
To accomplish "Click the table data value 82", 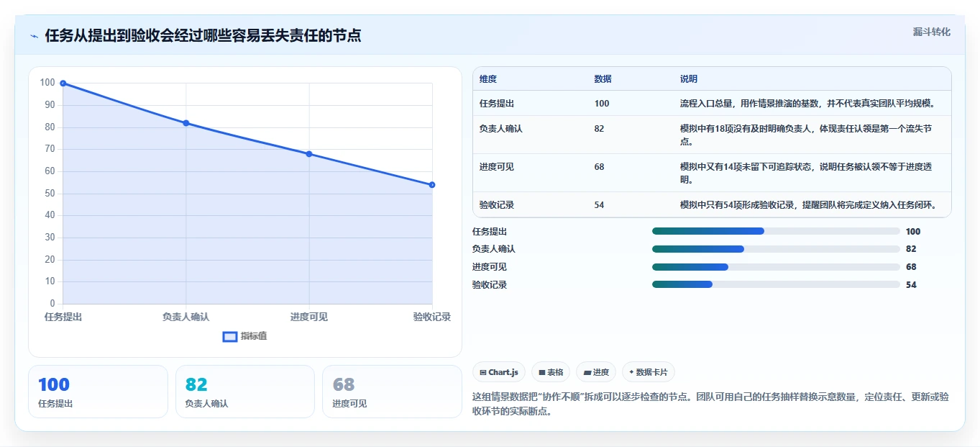I will tap(600, 129).
